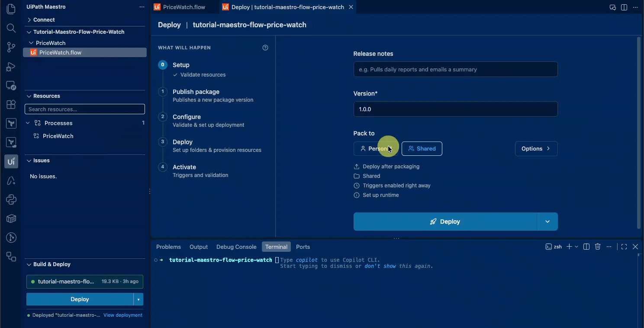The width and height of the screenshot is (644, 328).
Task: Click the large Deploy rocket button
Action: pos(445,222)
